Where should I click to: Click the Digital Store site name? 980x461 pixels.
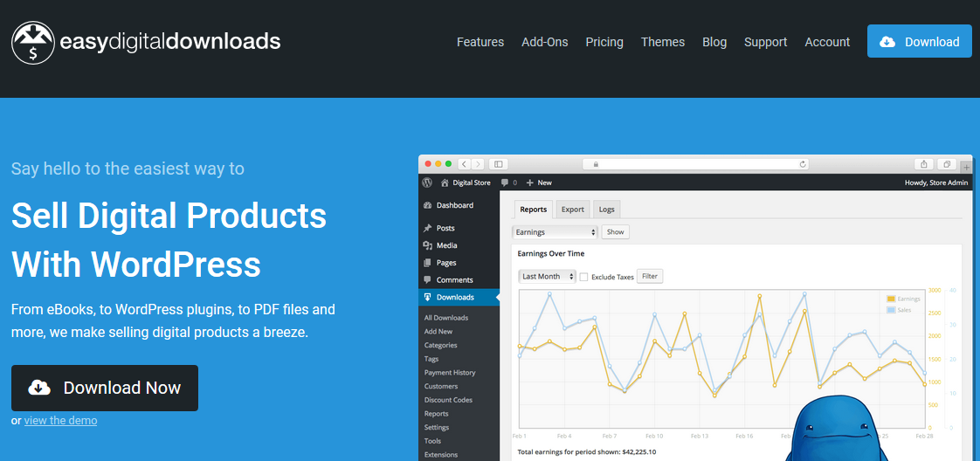click(472, 182)
